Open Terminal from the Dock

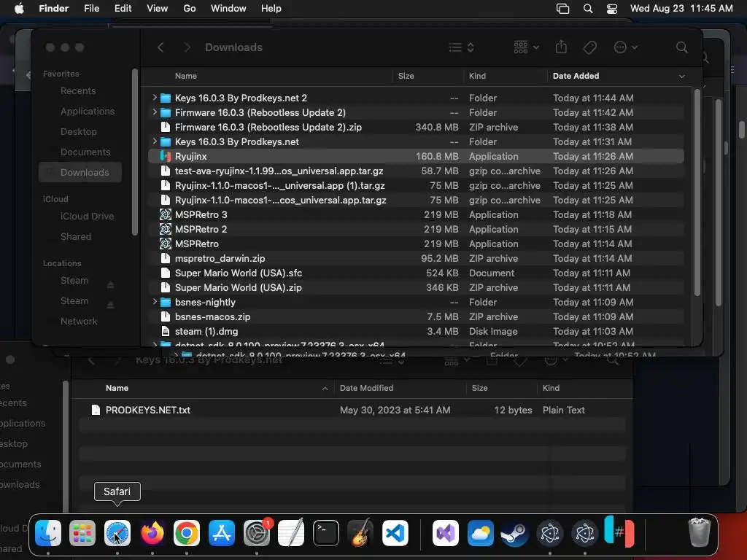tap(326, 533)
